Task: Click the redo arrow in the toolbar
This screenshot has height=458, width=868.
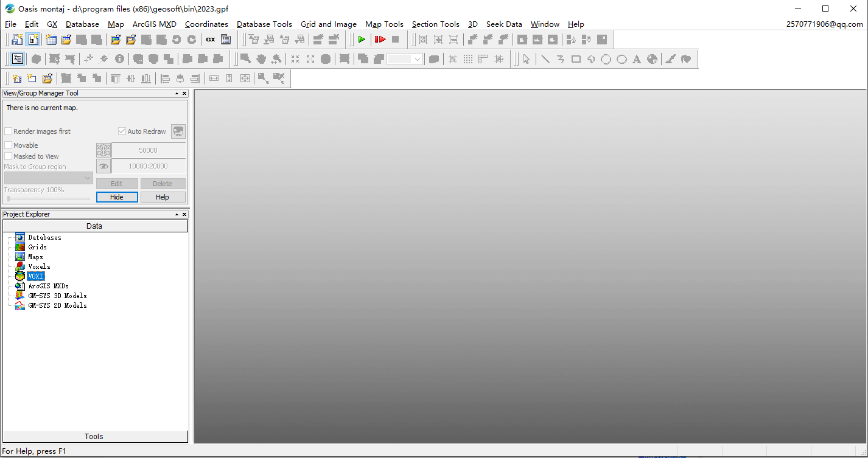Action: pos(192,40)
